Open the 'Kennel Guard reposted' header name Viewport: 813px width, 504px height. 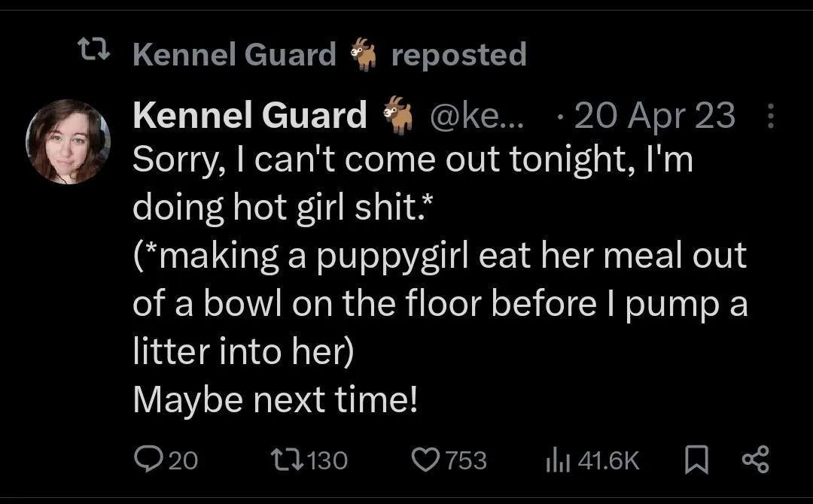(x=234, y=54)
